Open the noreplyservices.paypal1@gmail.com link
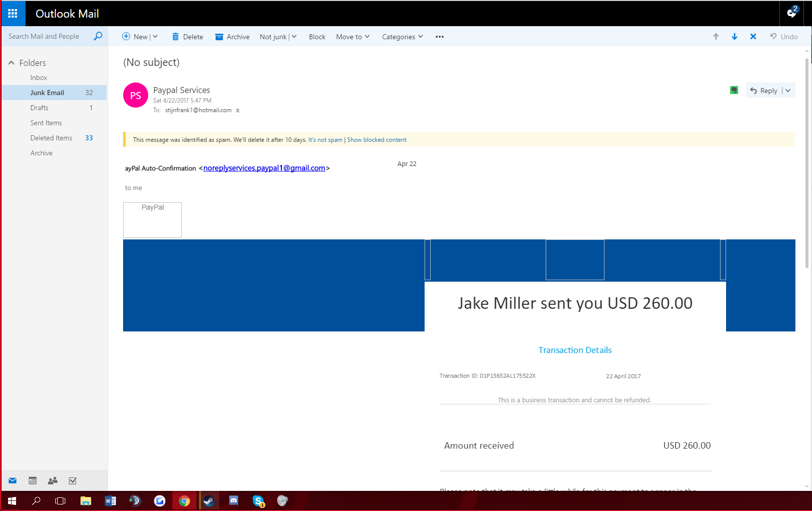The image size is (812, 511). (264, 168)
